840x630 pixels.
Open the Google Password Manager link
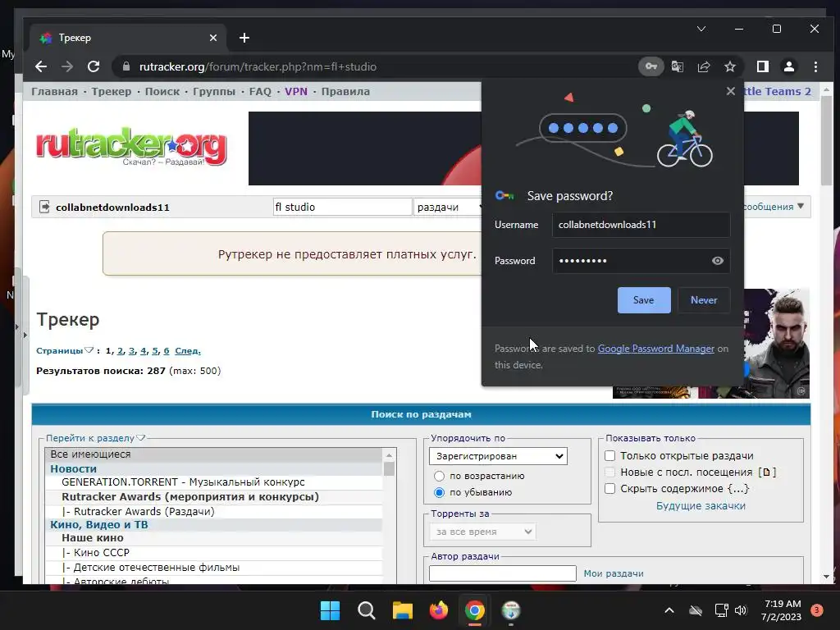[655, 348]
